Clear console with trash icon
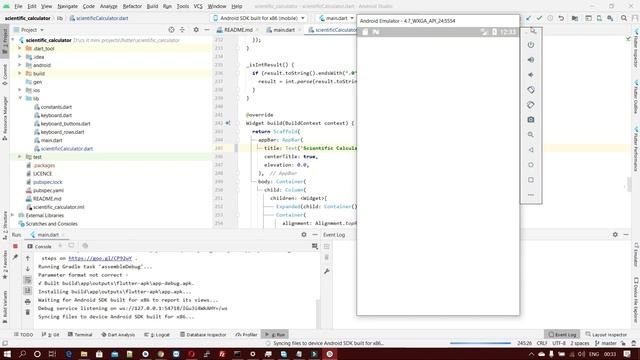Viewport: 640px width, 360px height. point(28,312)
